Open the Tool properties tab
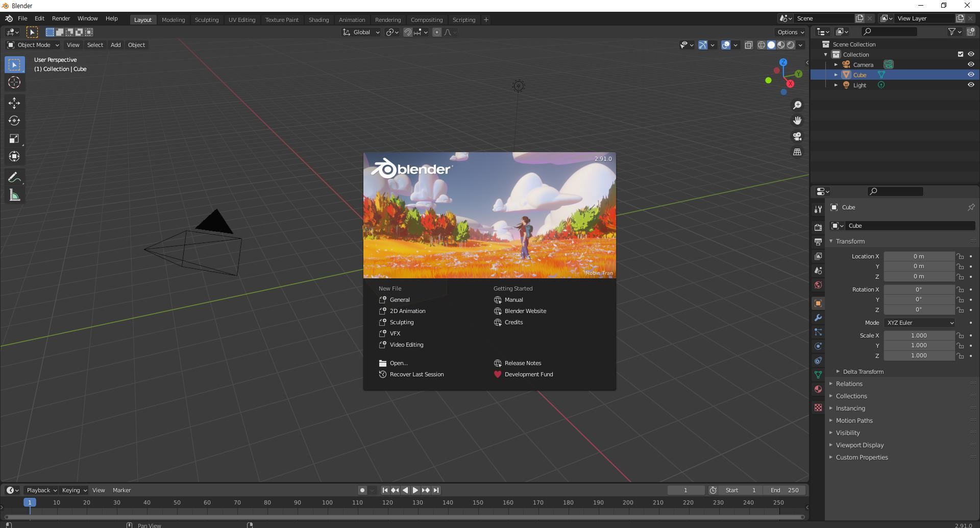 pos(818,209)
